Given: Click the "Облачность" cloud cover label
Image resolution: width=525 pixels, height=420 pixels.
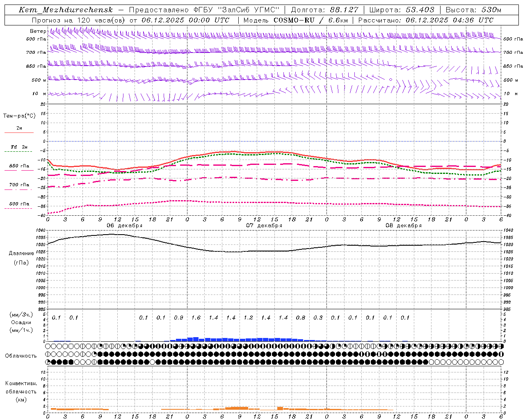Looking at the screenshot, I should coord(21,356).
